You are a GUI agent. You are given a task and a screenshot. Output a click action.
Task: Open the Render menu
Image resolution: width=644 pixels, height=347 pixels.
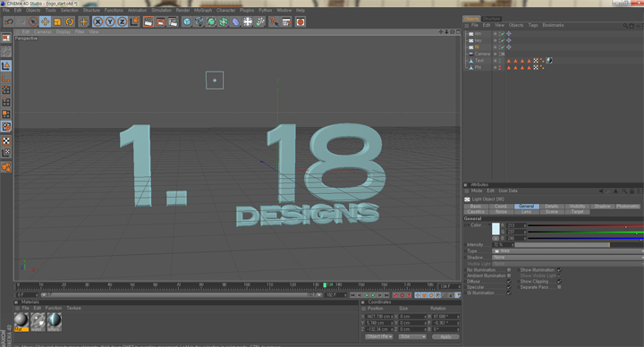182,10
